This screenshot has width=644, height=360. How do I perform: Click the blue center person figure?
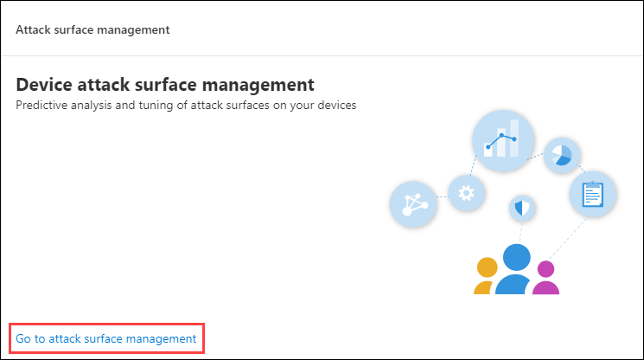point(514,269)
